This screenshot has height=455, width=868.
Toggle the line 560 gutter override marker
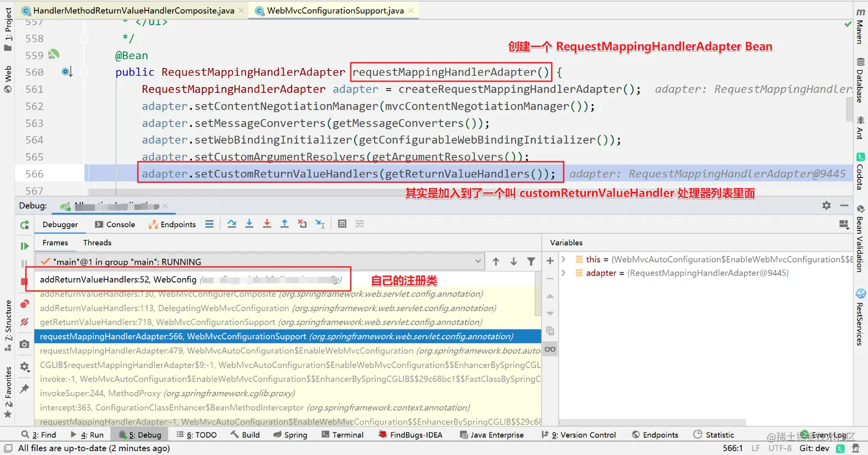(x=67, y=72)
